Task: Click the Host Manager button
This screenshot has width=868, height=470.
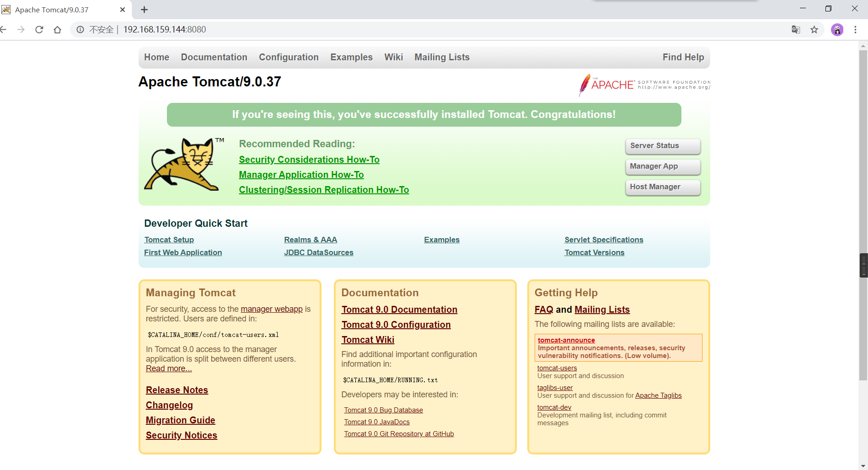Action: [663, 187]
